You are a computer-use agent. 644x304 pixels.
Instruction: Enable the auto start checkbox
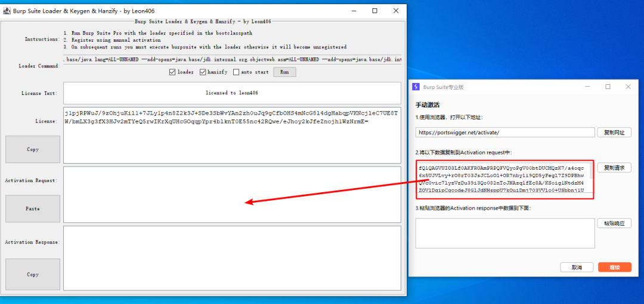(236, 72)
